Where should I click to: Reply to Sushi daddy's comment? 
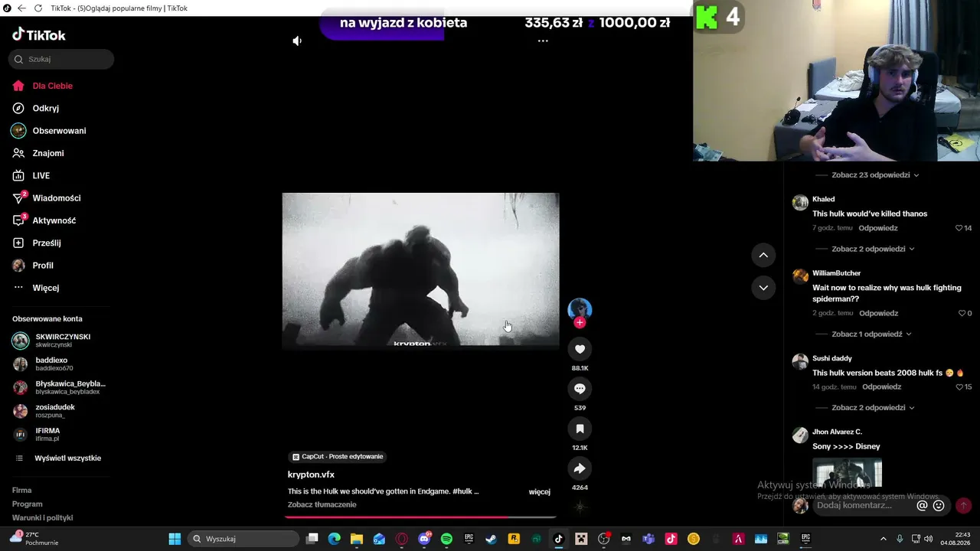pyautogui.click(x=882, y=387)
